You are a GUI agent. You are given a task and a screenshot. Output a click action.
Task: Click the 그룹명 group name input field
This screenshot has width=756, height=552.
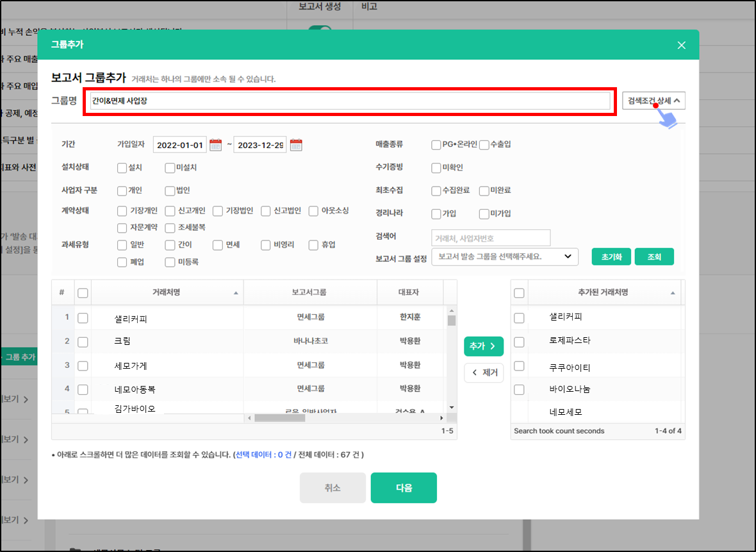(350, 101)
